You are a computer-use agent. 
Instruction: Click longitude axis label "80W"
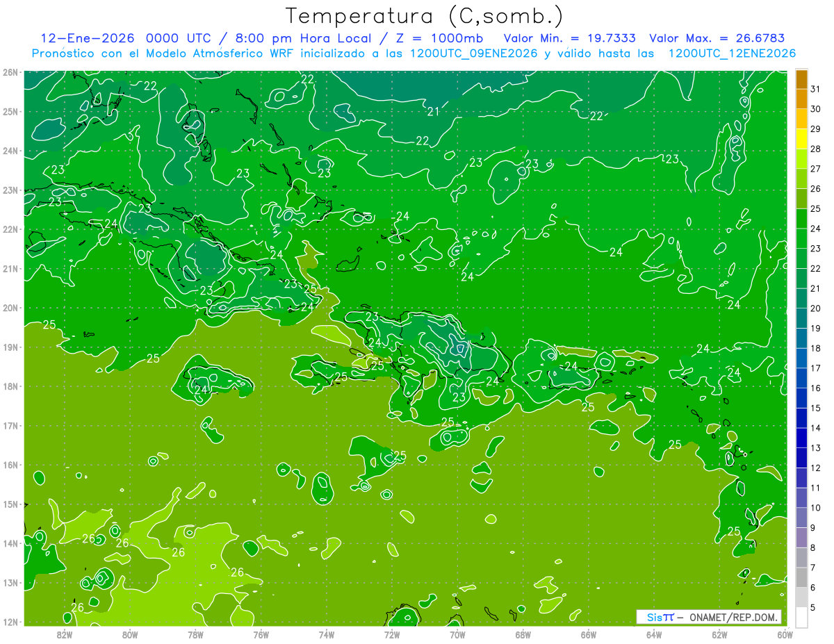coord(130,634)
